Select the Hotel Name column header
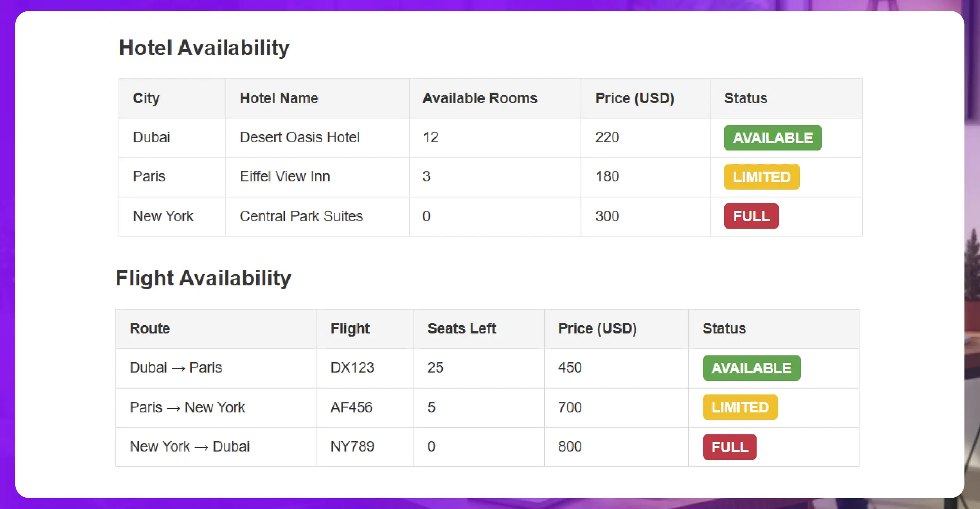The height and width of the screenshot is (509, 980). 279,98
